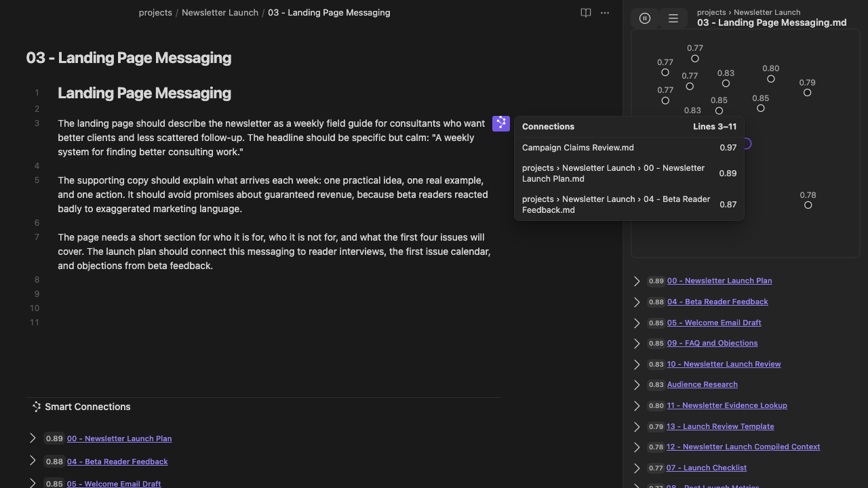
Task: Select Campaign Claims Review.md in Connections popup
Action: pyautogui.click(x=629, y=148)
